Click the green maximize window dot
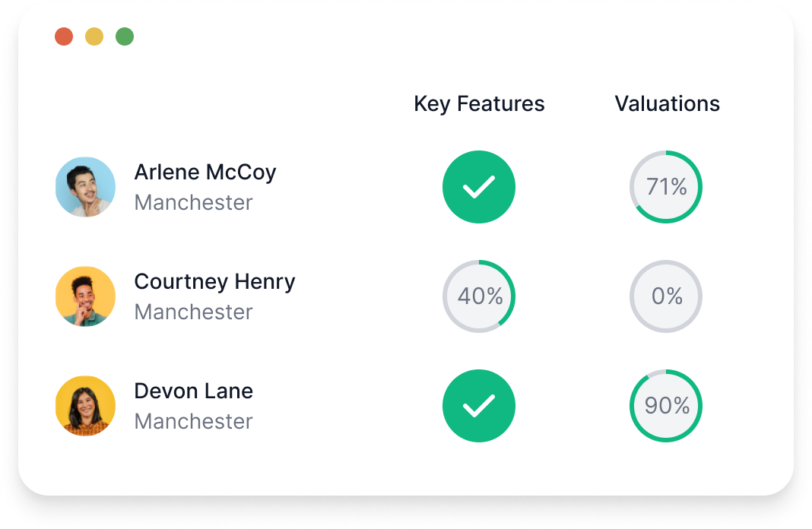Screen dimensions: 812x529 125,36
